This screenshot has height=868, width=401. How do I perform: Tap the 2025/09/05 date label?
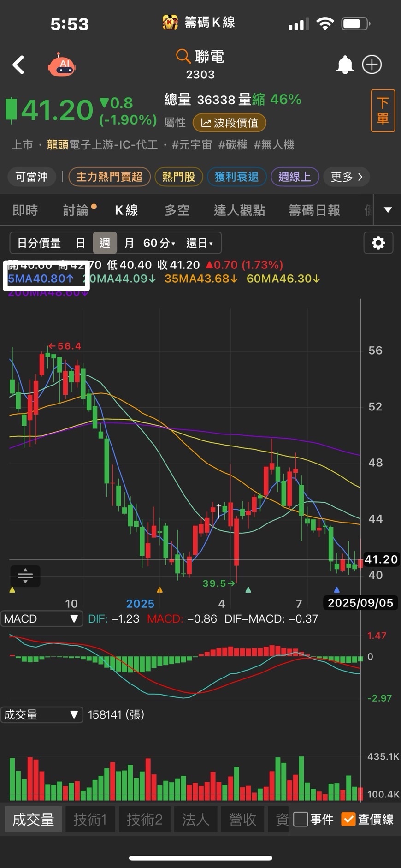click(x=360, y=603)
